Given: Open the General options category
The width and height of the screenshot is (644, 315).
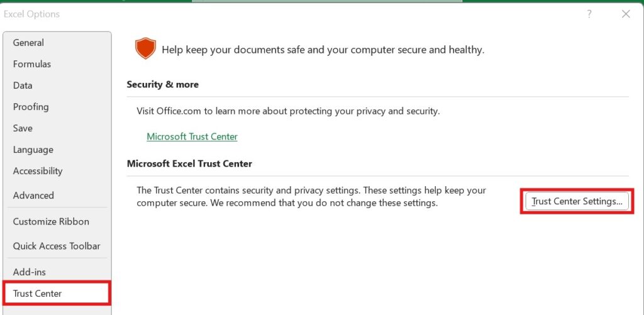Looking at the screenshot, I should coord(28,43).
